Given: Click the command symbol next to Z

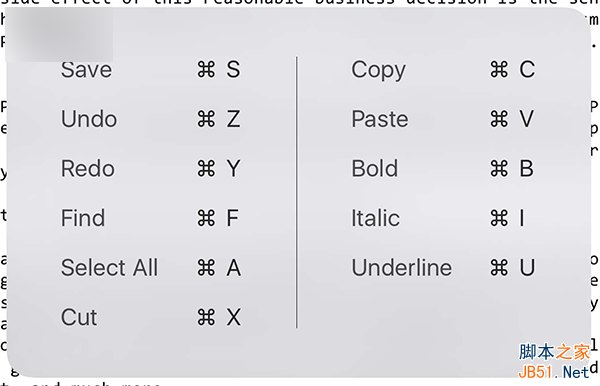Looking at the screenshot, I should [206, 119].
